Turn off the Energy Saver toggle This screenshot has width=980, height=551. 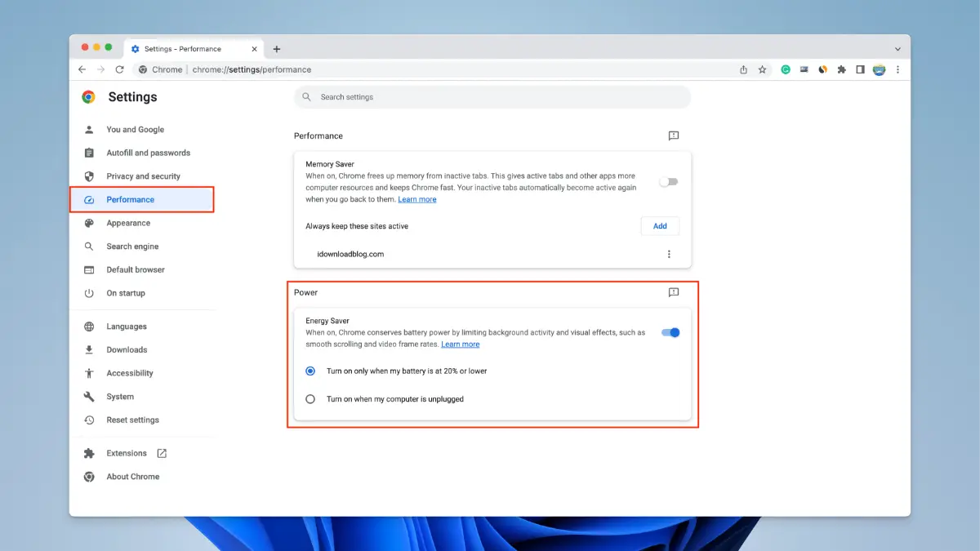click(670, 332)
